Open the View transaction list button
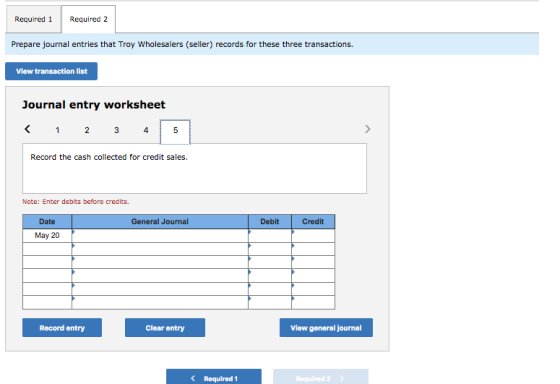Screen dimensions: 560x384 point(51,71)
